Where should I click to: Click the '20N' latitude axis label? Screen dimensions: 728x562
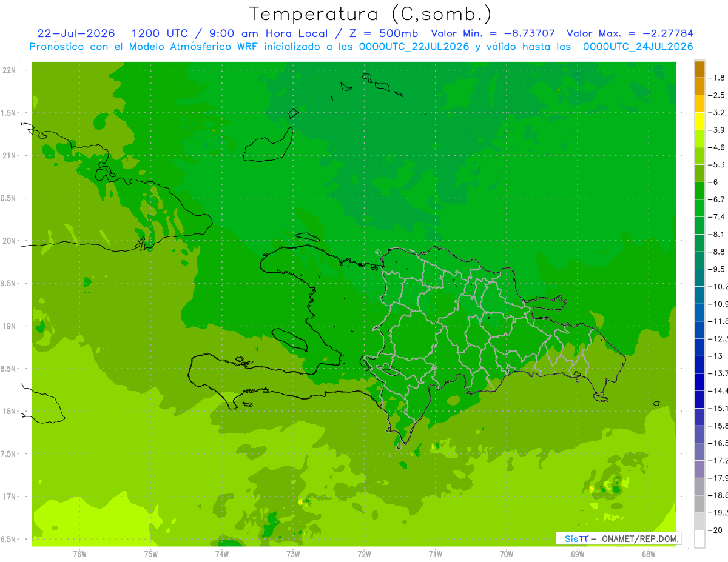(x=10, y=241)
